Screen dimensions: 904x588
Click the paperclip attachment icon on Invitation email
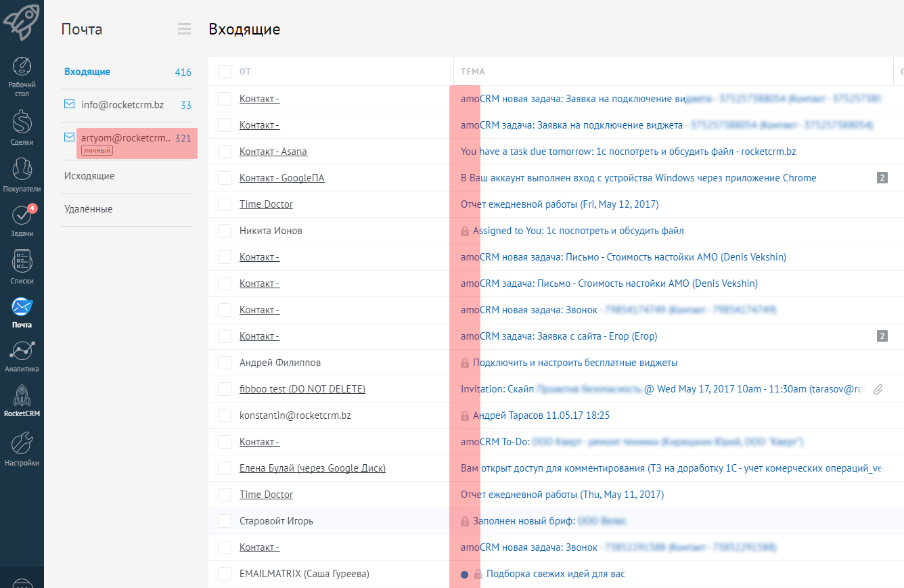click(878, 389)
